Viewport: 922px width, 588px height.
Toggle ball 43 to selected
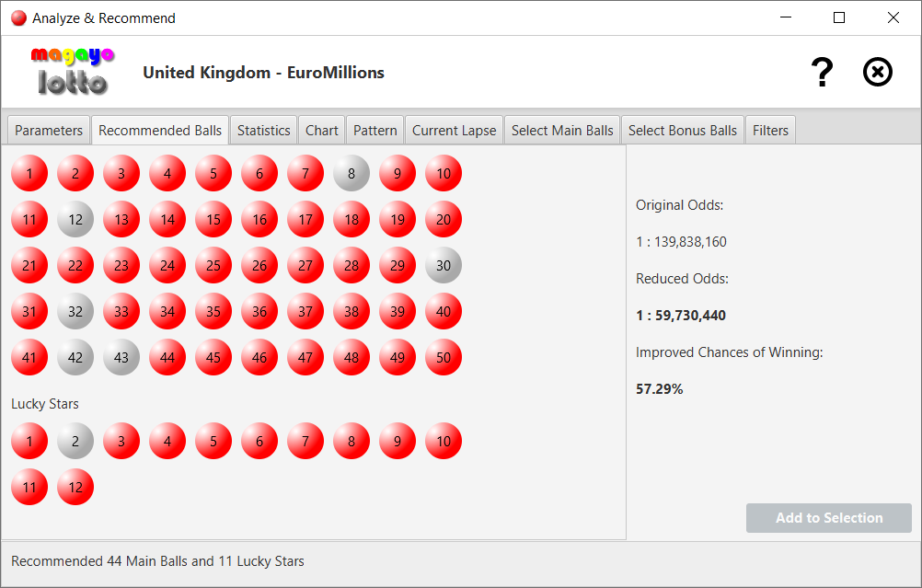[121, 357]
